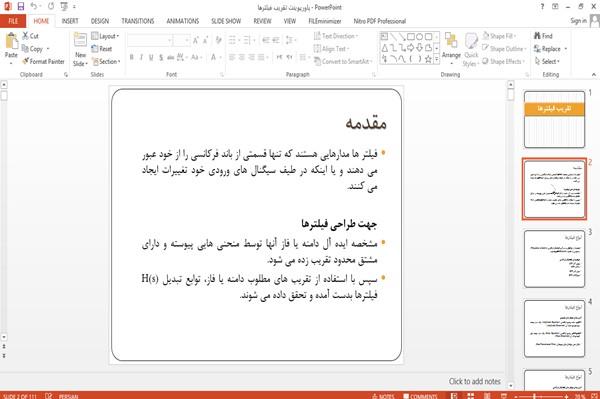Toggle Italic formatting
This screenshot has width=600, height=399.
point(141,57)
